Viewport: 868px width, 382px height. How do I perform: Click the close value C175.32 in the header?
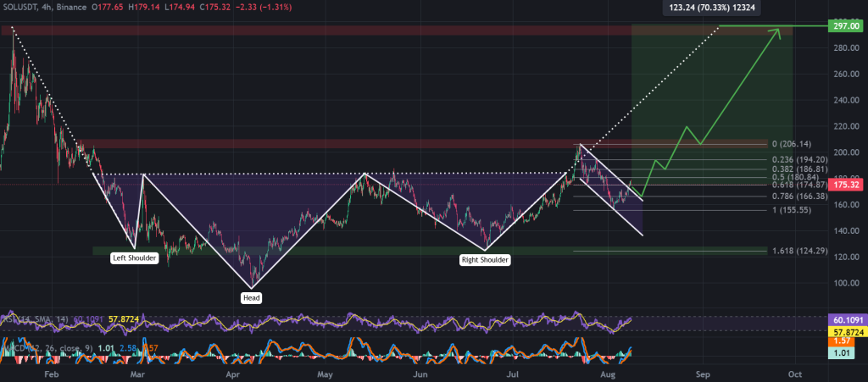(x=213, y=8)
